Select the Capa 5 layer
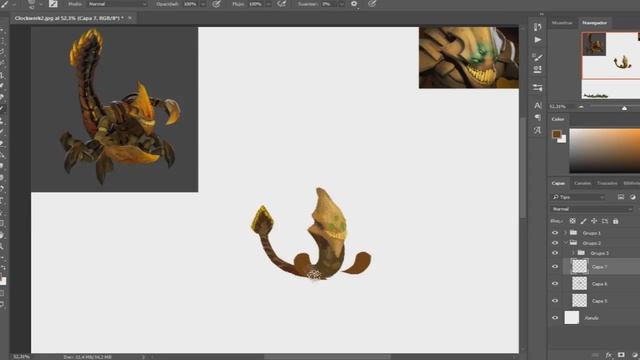The image size is (640, 360). [601, 301]
